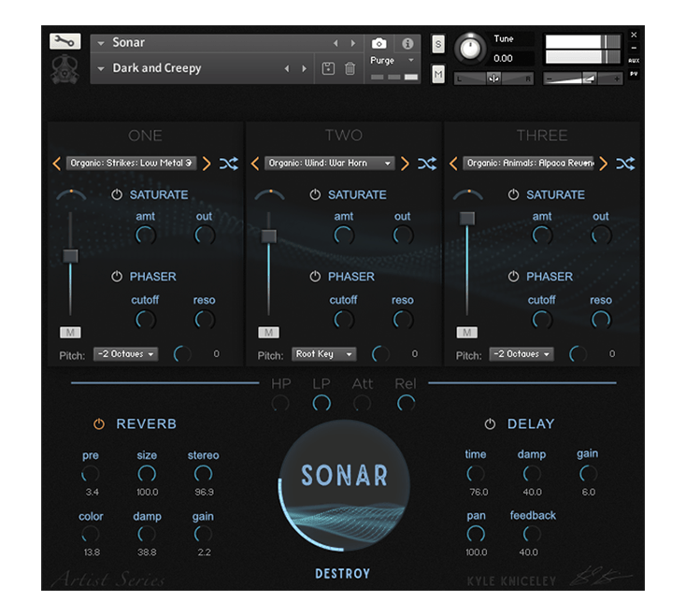This screenshot has width=686, height=616.
Task: Open the Dark and Creepy snapshot dropdown
Action: click(101, 68)
